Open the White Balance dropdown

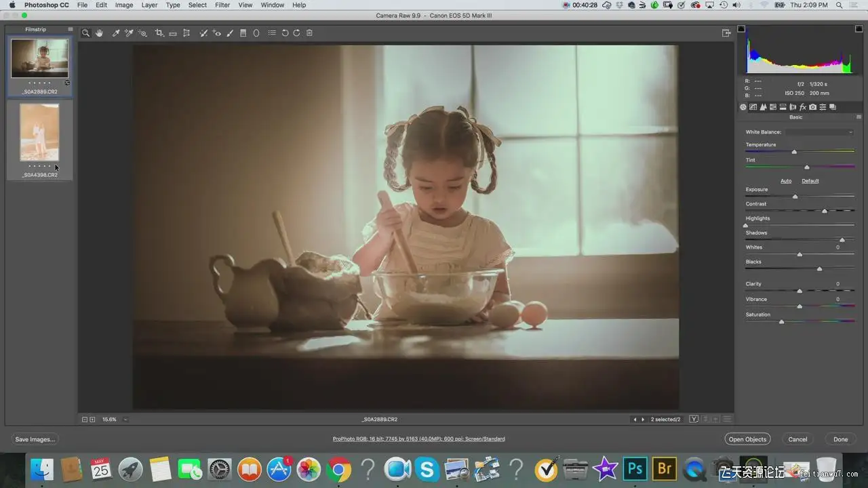tap(819, 132)
